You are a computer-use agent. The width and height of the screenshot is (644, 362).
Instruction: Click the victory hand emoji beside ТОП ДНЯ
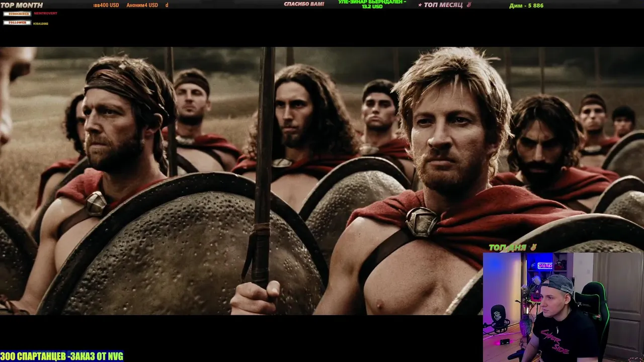(x=533, y=247)
